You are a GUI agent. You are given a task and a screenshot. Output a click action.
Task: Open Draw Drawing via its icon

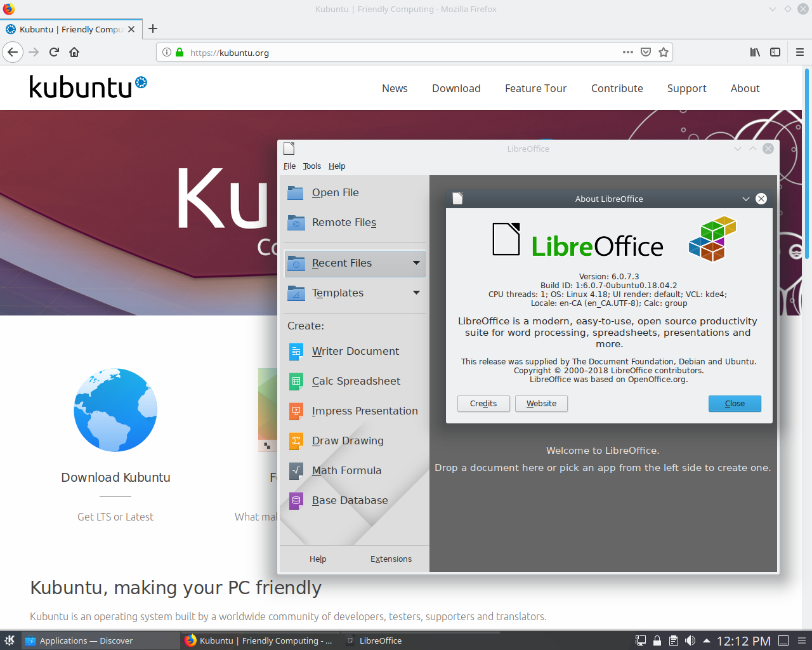pos(296,441)
